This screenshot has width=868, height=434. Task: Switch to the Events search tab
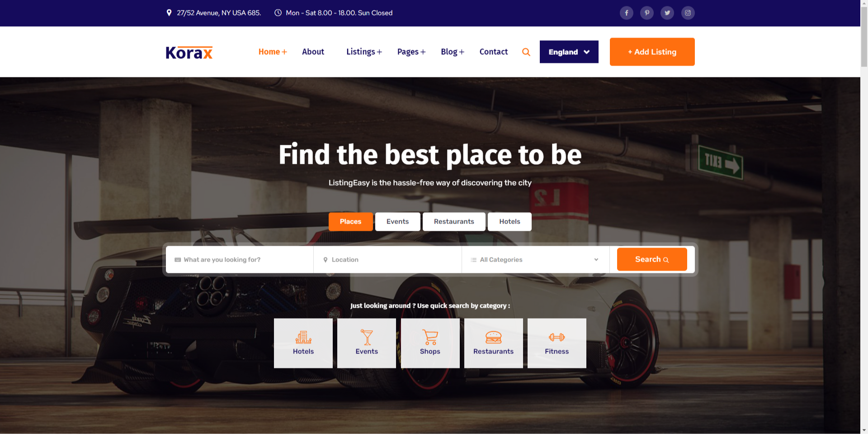tap(397, 222)
